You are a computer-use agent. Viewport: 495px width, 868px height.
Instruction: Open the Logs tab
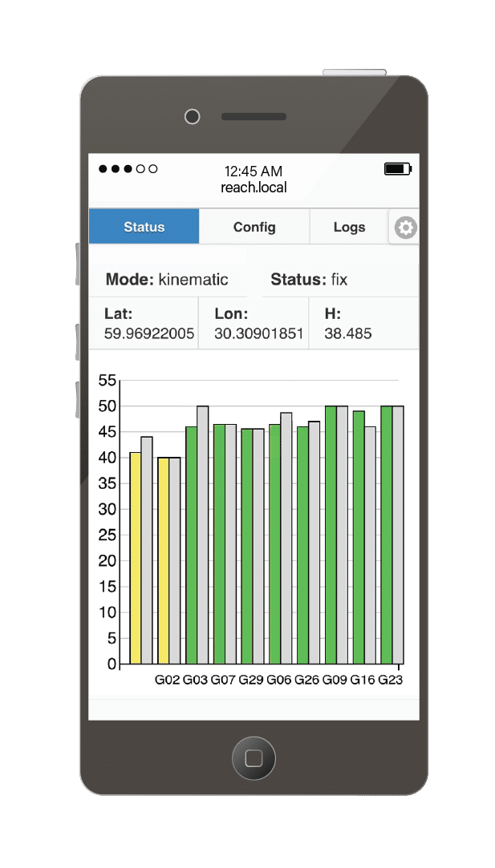[349, 227]
